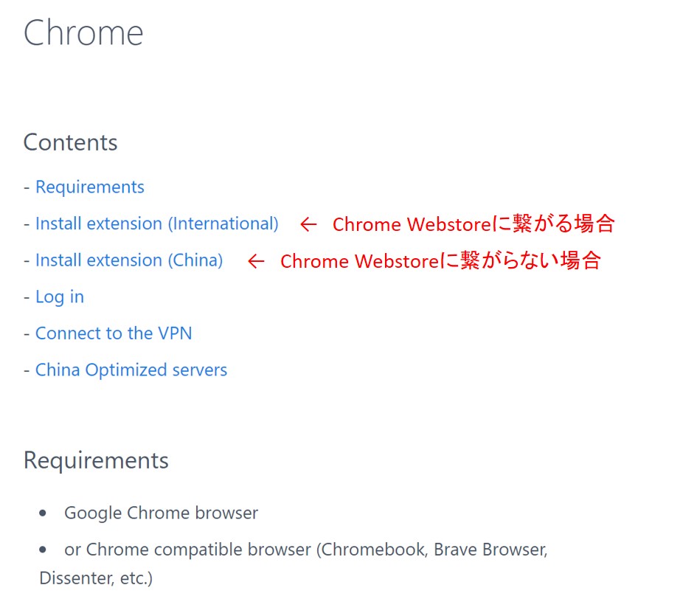
Task: Open the China Optimized servers link
Action: tap(131, 370)
